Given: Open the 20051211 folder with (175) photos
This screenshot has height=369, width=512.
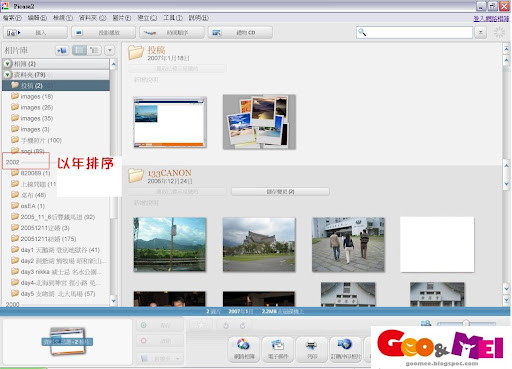Looking at the screenshot, I should tap(44, 239).
